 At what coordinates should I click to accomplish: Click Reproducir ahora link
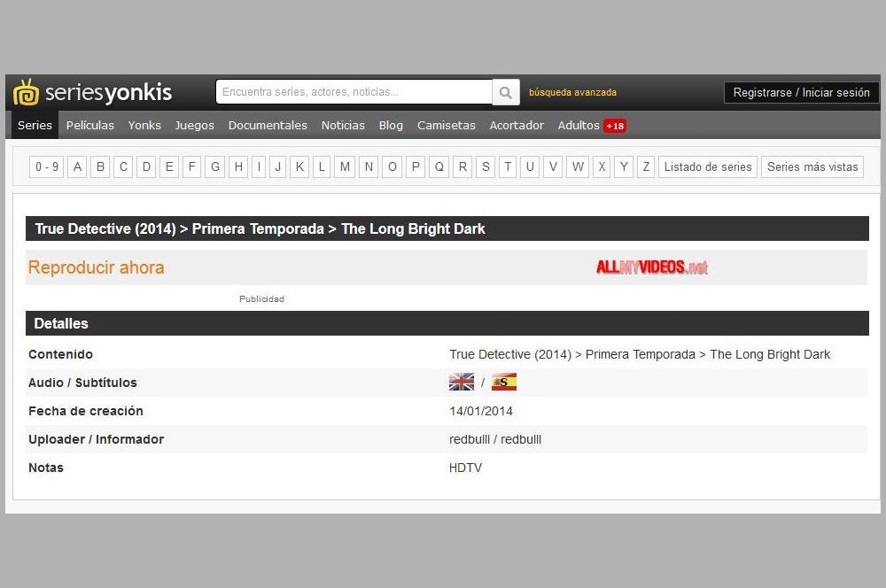click(96, 267)
